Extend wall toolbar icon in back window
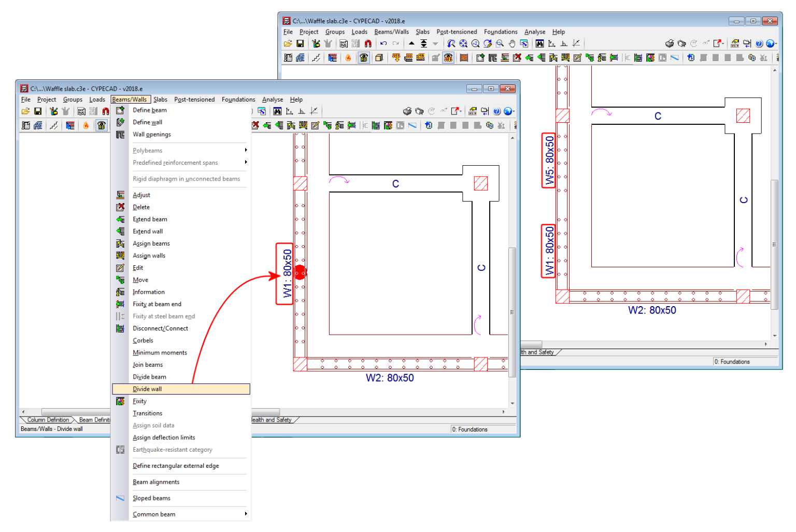The height and width of the screenshot is (532, 796). click(542, 57)
